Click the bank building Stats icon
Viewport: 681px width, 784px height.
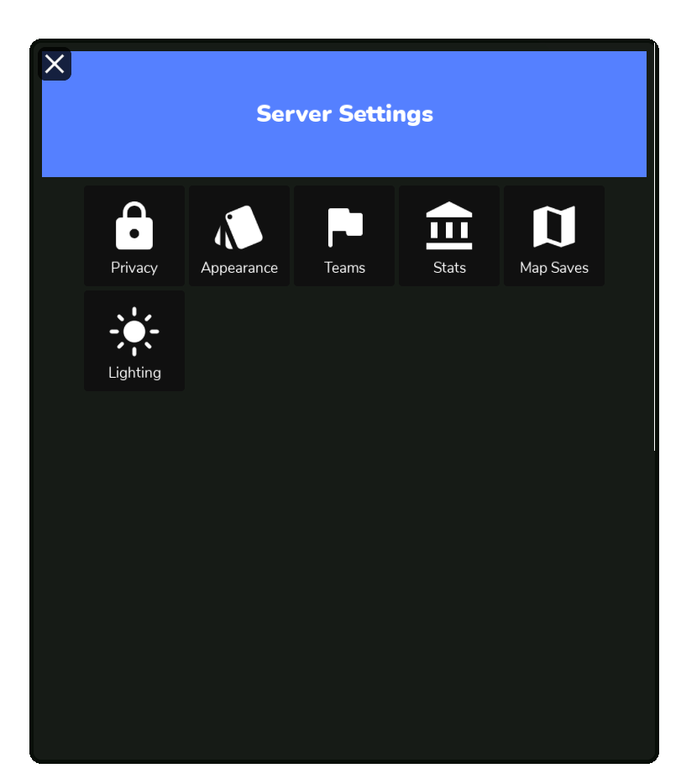[449, 226]
